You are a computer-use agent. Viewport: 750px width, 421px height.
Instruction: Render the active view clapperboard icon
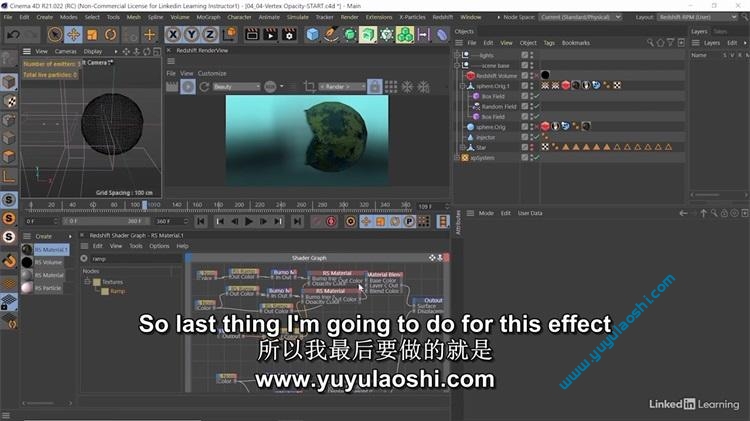pos(252,34)
